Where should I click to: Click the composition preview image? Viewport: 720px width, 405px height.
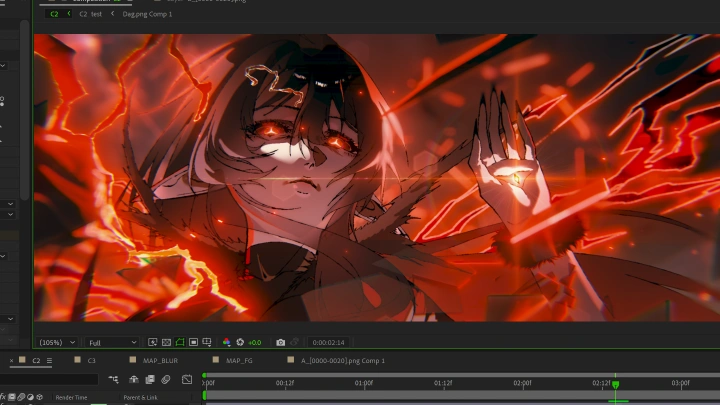(377, 177)
